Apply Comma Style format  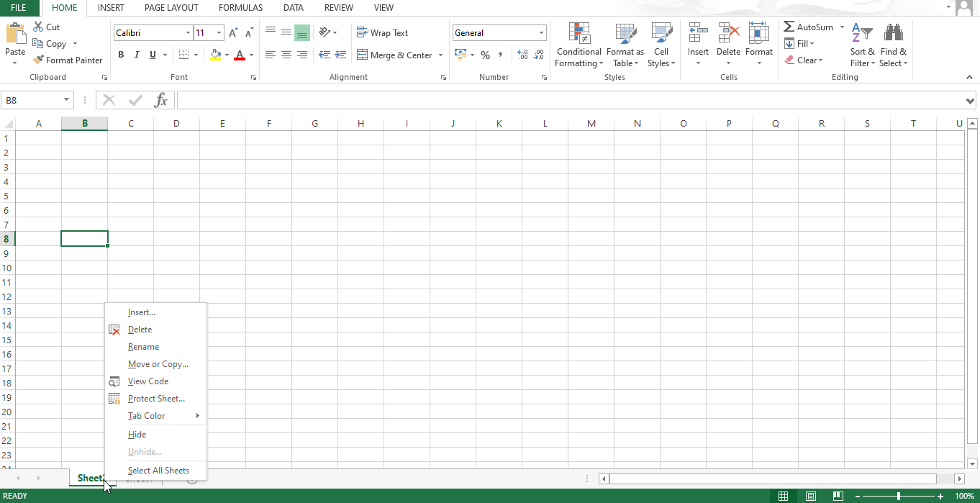coord(500,55)
